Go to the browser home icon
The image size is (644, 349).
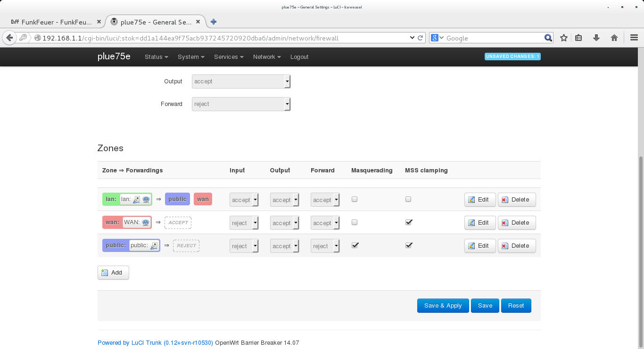(614, 38)
